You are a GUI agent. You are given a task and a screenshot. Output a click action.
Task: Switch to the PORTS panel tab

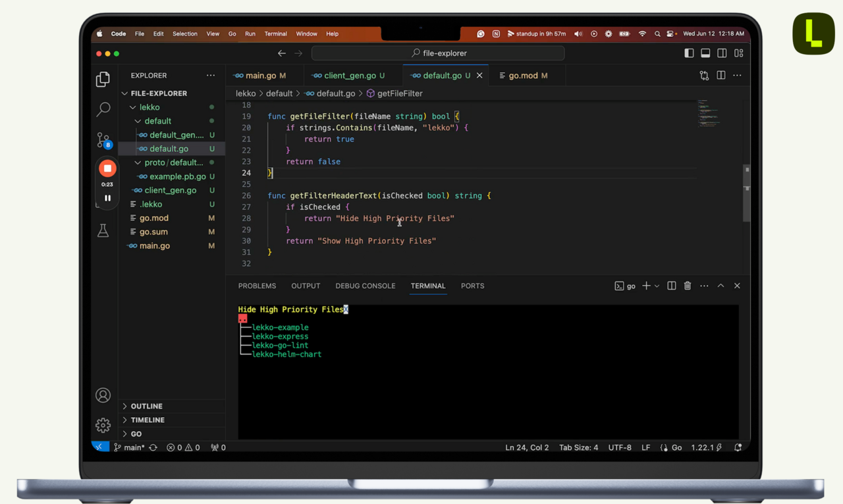[472, 286]
